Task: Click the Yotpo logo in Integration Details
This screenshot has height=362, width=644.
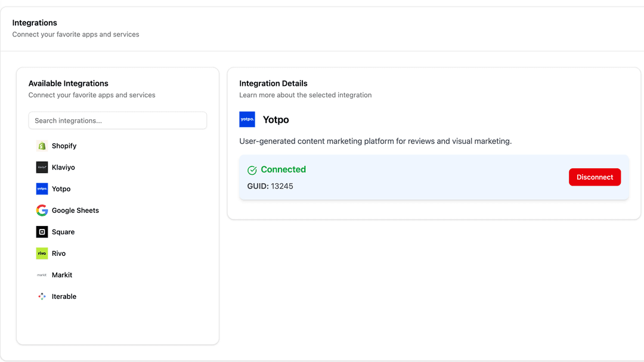Action: (247, 119)
